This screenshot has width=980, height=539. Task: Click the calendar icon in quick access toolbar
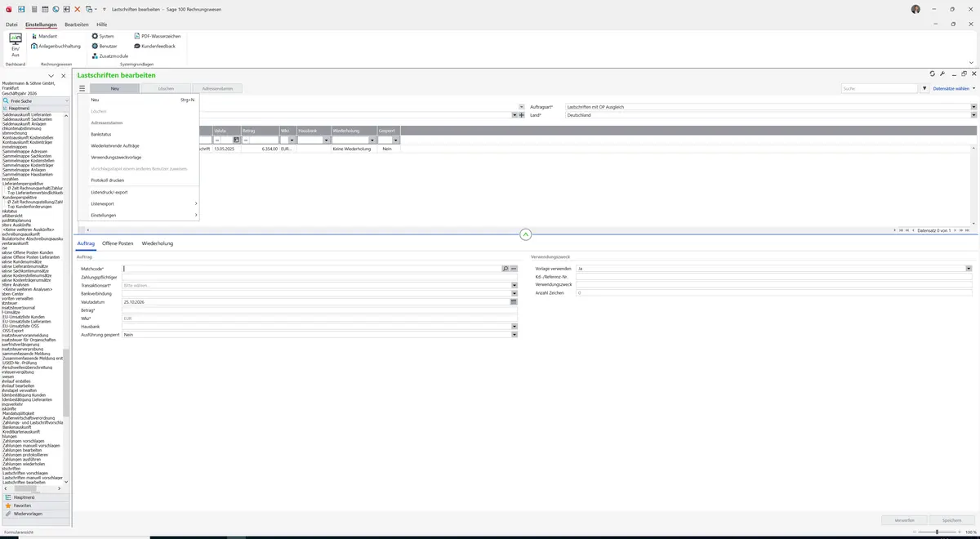[44, 8]
